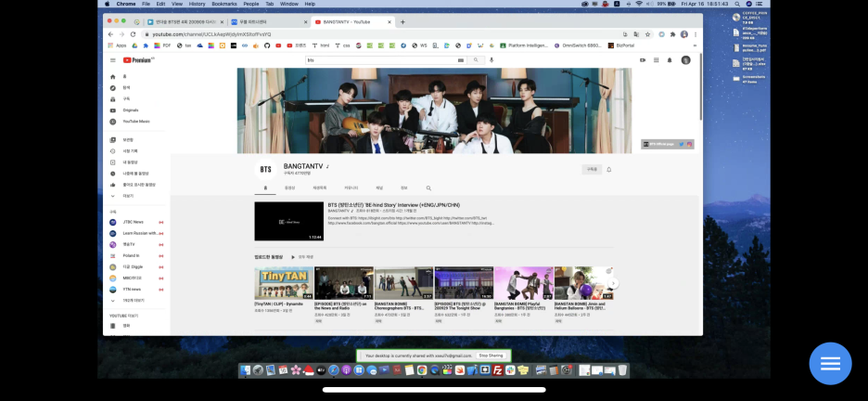Open a new Chrome tab with plus button

pos(402,22)
